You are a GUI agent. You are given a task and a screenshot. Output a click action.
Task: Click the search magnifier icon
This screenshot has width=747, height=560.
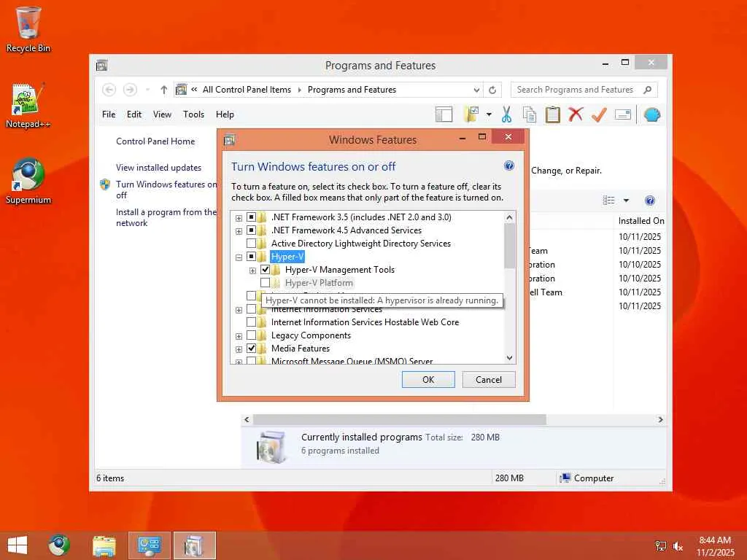pyautogui.click(x=648, y=90)
